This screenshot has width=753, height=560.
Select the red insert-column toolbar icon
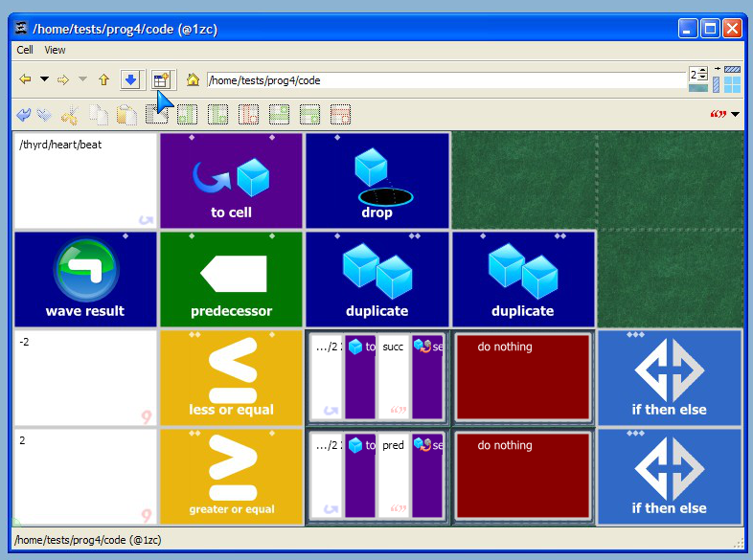(x=248, y=115)
